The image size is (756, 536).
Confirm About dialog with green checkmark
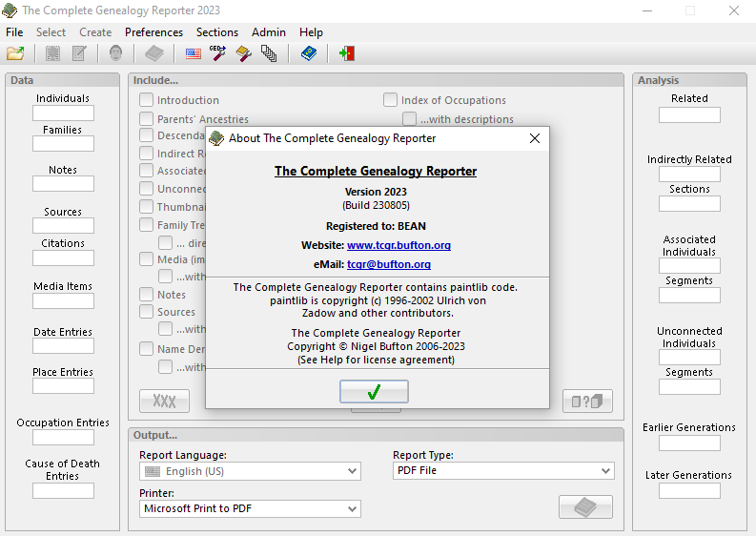(x=374, y=391)
